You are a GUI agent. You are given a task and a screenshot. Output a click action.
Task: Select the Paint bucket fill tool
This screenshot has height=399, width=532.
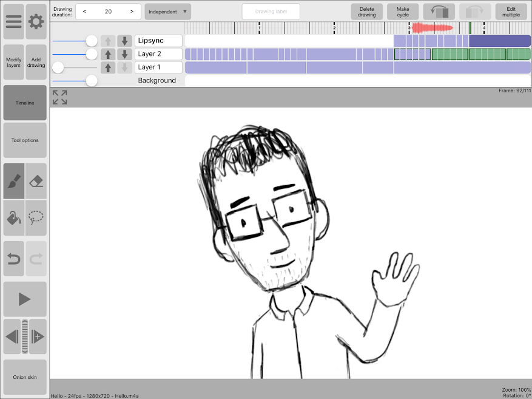pyautogui.click(x=13, y=217)
